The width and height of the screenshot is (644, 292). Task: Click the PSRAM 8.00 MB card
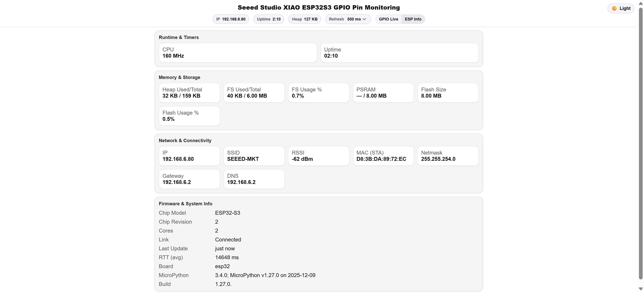383,93
